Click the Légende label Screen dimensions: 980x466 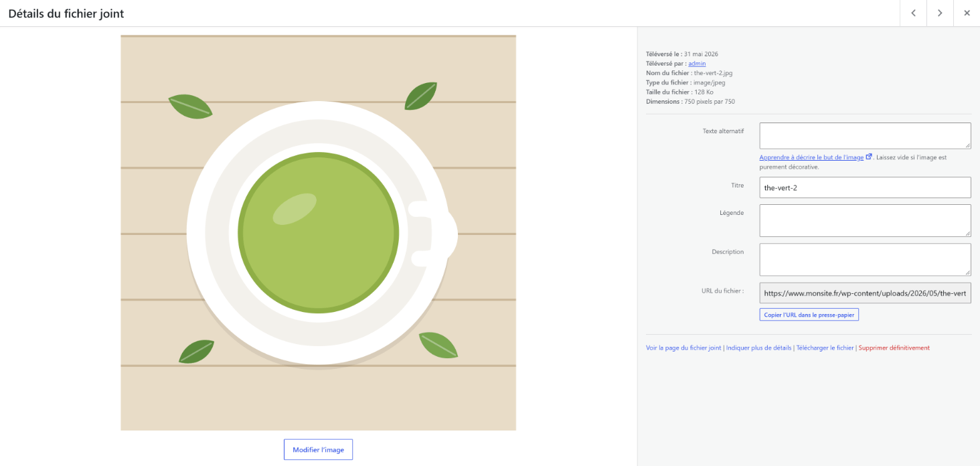732,213
